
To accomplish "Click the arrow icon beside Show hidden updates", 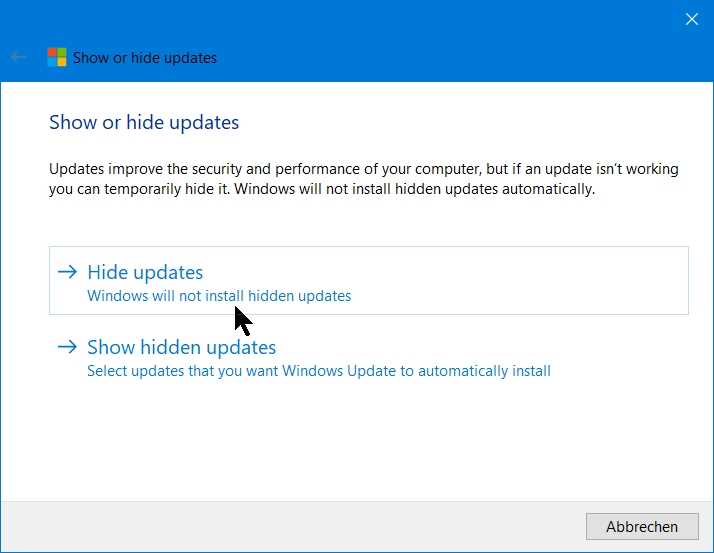I will [68, 348].
